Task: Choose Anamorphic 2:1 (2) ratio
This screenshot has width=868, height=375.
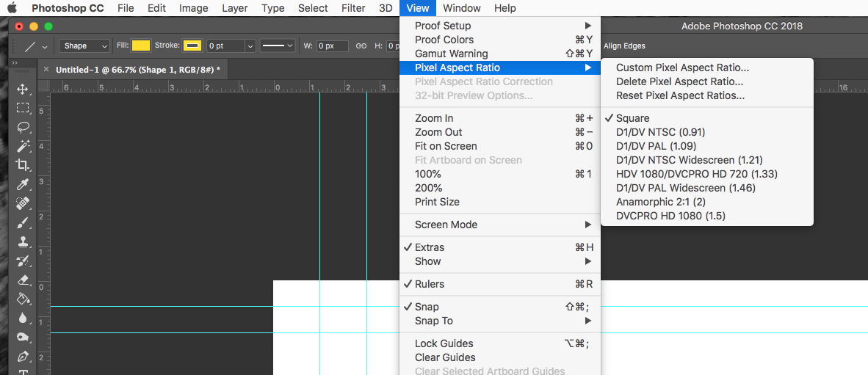Action: 707,202
